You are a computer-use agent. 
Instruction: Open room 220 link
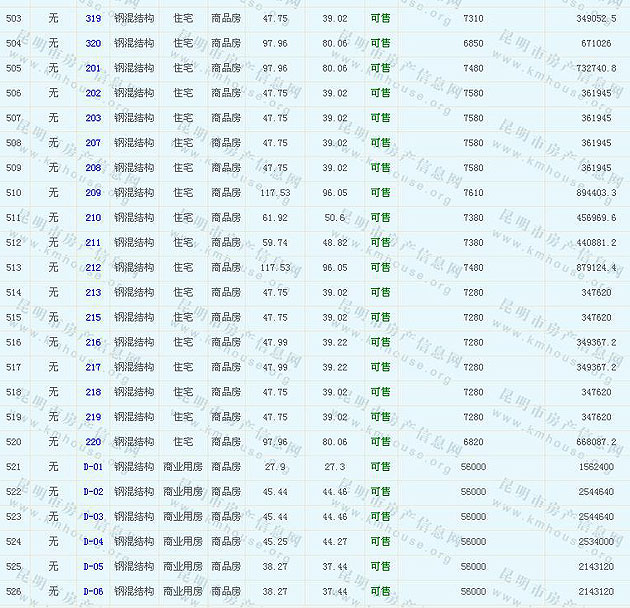click(93, 442)
